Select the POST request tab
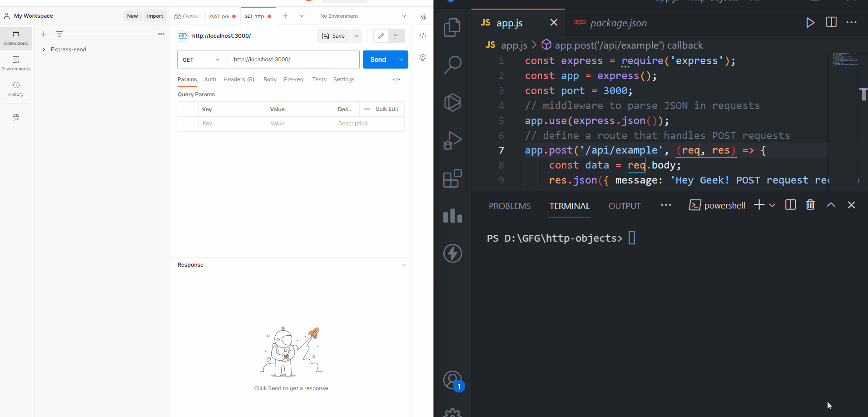Viewport: 868px width, 417px height. [x=222, y=16]
